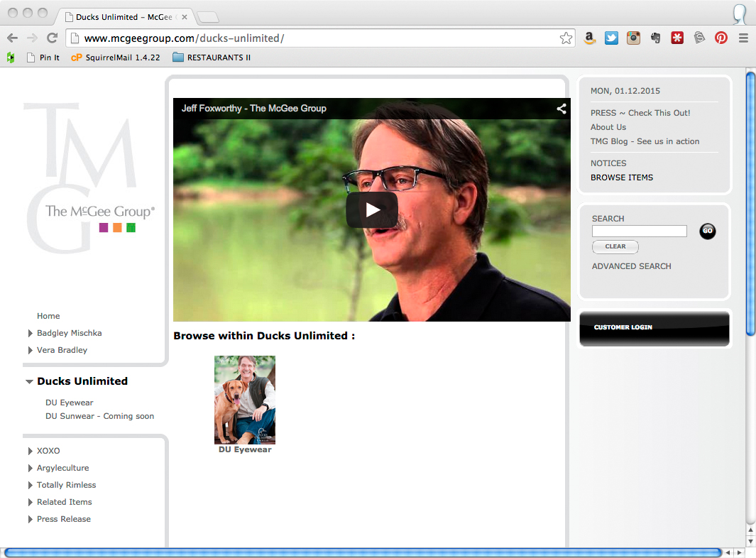This screenshot has height=558, width=756.
Task: Go forward to the next page
Action: pyautogui.click(x=33, y=38)
